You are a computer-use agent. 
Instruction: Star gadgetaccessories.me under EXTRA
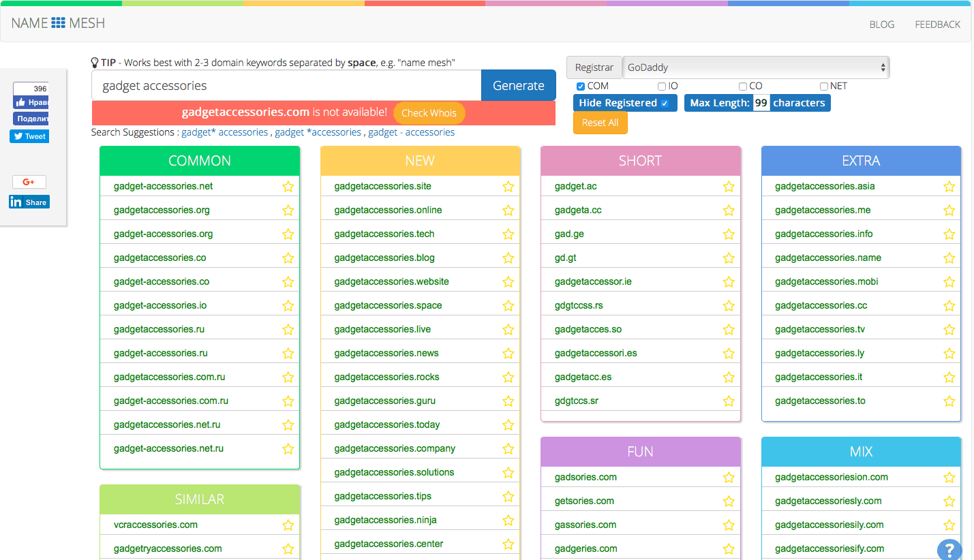point(949,210)
